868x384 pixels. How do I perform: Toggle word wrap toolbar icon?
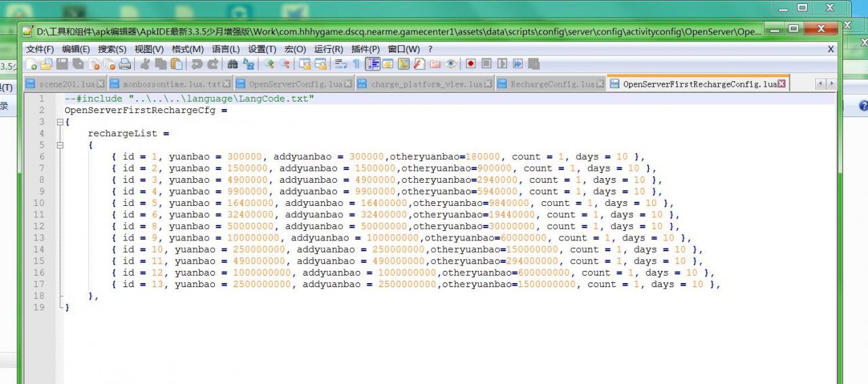click(340, 64)
